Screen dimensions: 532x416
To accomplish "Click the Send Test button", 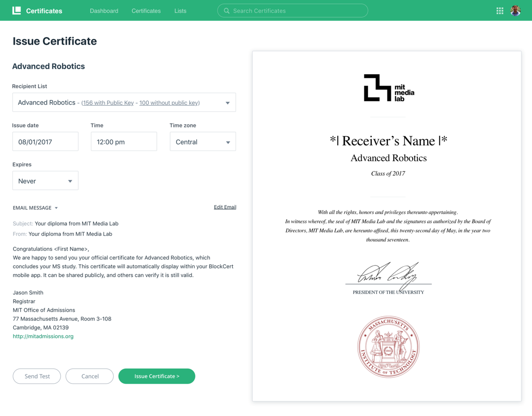I will (37, 376).
